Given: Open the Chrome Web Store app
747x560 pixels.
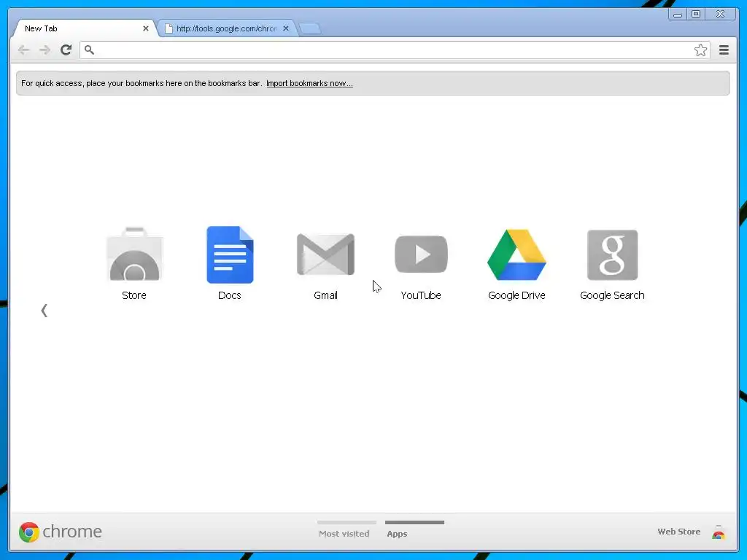Looking at the screenshot, I should 134,254.
